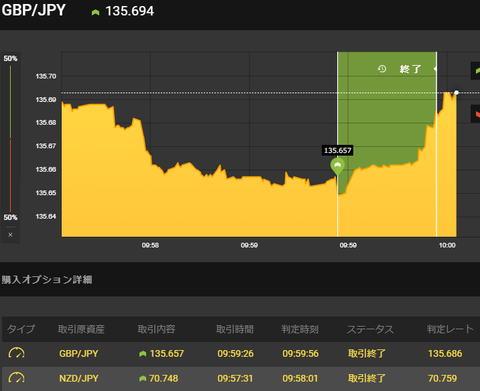Click the green-red sentiment bar
Viewport: 480px width, 391px height.
pos(10,138)
